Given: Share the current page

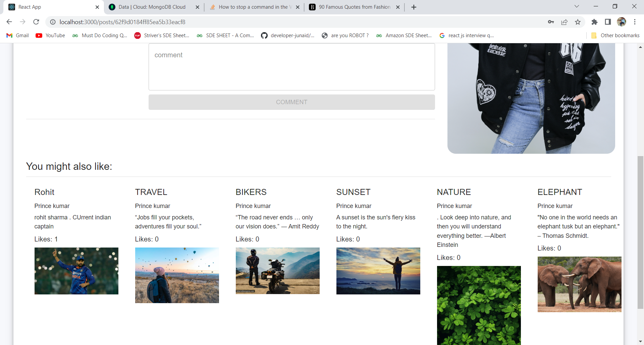Looking at the screenshot, I should pos(564,22).
